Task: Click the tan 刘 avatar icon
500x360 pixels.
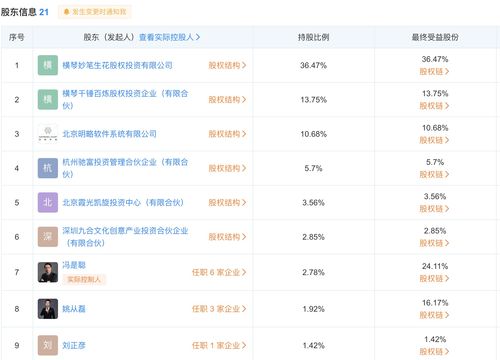Action: [x=48, y=345]
